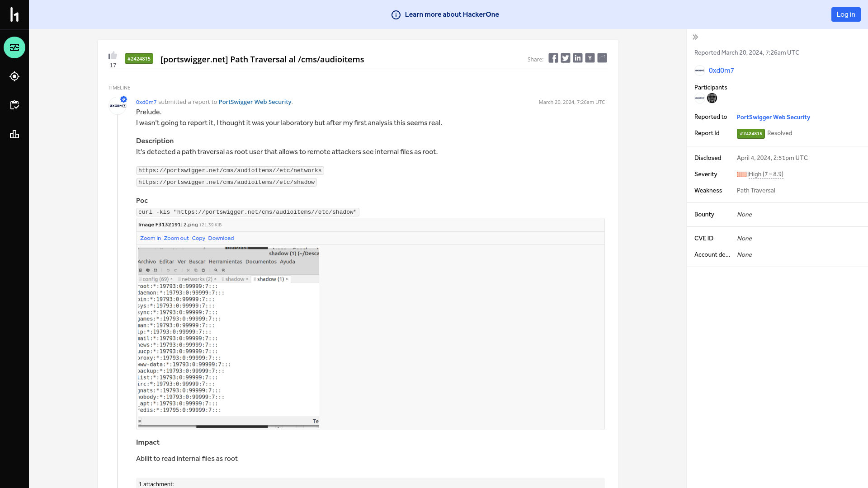
Task: Open the Opportunities target icon in sidebar
Action: (14, 76)
